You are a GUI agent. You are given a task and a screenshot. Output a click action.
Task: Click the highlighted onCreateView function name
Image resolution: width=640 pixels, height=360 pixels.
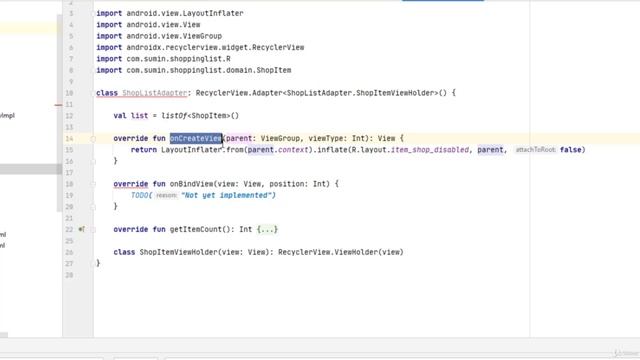196,138
